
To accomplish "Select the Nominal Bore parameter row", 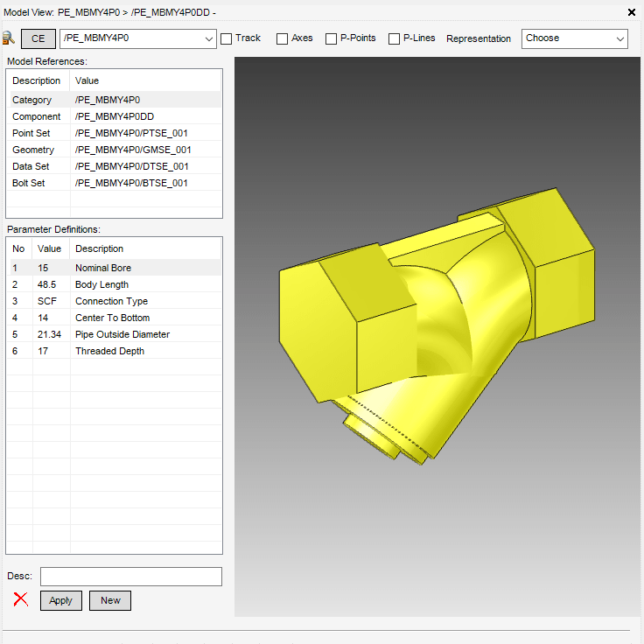I will (115, 268).
